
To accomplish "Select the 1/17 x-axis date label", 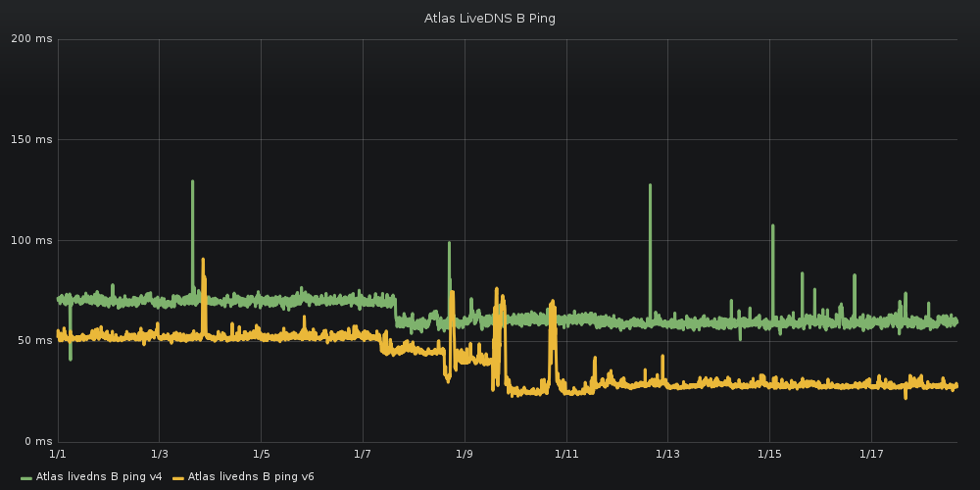I will coord(871,454).
